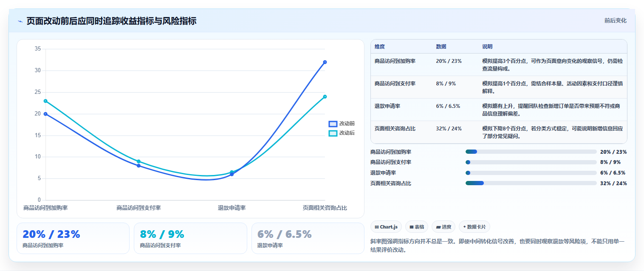Click the 改动后 data point at 页面相关咨询占比
644x271 pixels.
[x=325, y=96]
